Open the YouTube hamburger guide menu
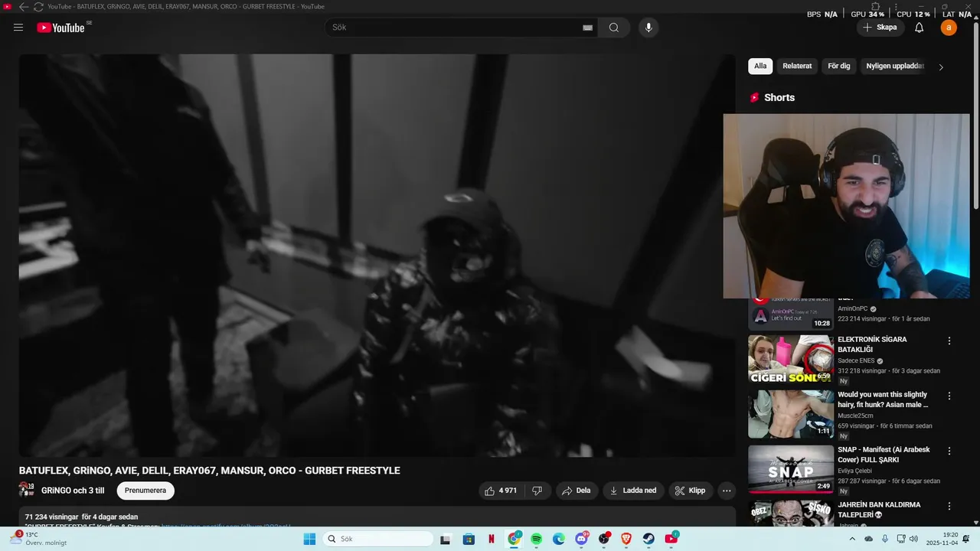The image size is (980, 551). pos(18,28)
